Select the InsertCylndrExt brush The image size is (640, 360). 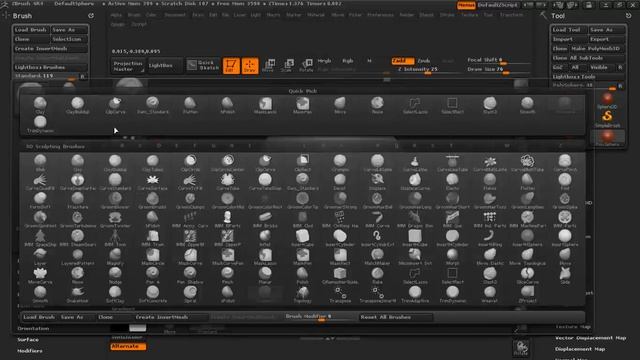pyautogui.click(x=377, y=238)
